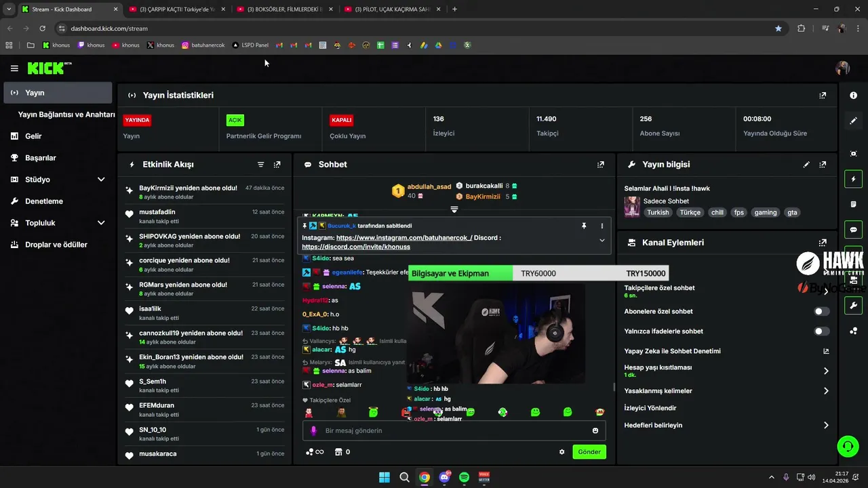Edit Yayın bilgisi with pencil icon
The width and height of the screenshot is (868, 488).
pos(806,165)
